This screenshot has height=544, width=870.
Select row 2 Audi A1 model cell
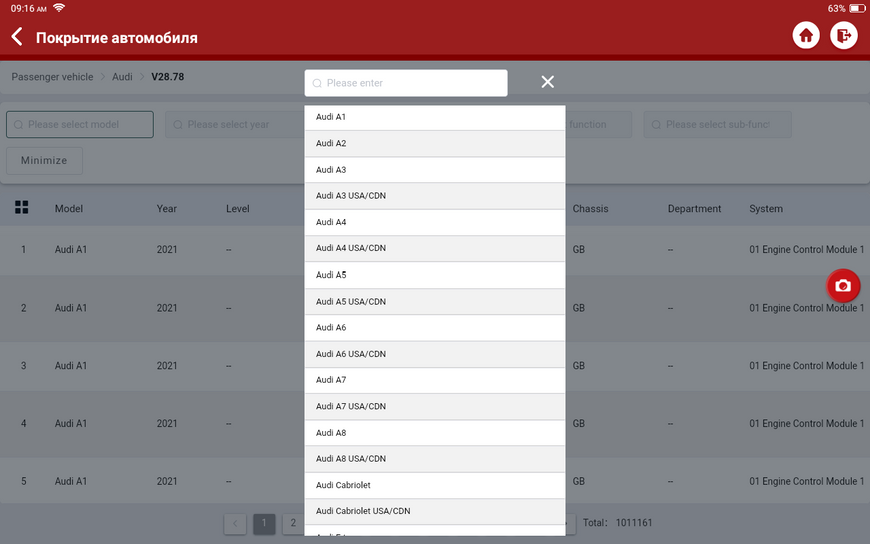70,308
